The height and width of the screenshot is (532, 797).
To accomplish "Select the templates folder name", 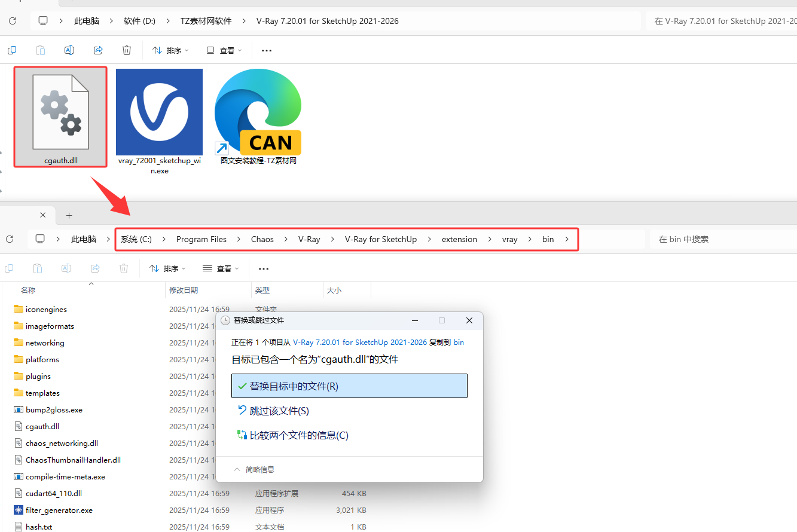I will (42, 393).
